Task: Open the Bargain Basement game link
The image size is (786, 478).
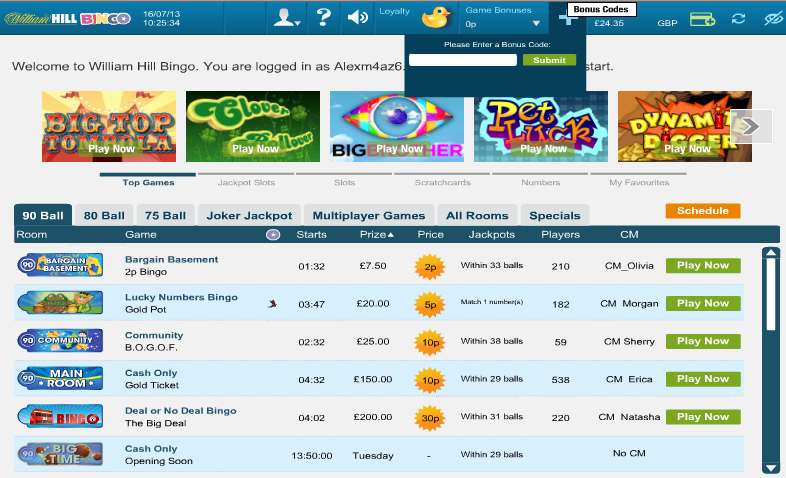Action: (x=171, y=260)
